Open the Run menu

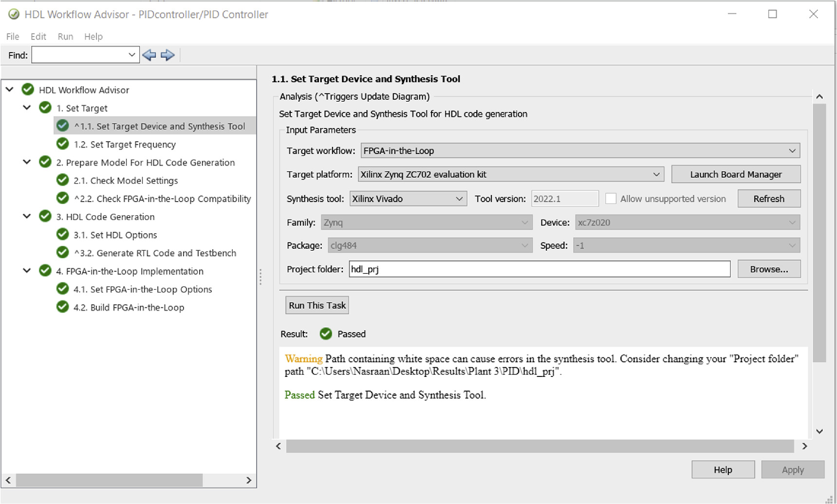[65, 37]
